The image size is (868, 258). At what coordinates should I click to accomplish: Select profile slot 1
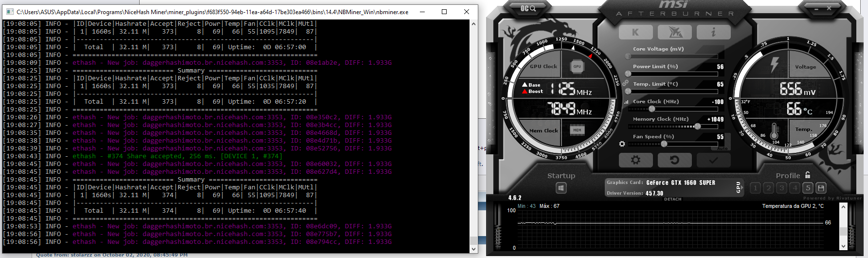(x=755, y=188)
